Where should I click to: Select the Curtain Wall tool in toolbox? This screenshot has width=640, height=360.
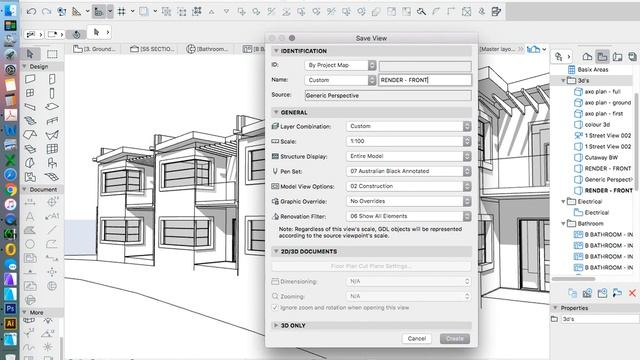pos(52,149)
